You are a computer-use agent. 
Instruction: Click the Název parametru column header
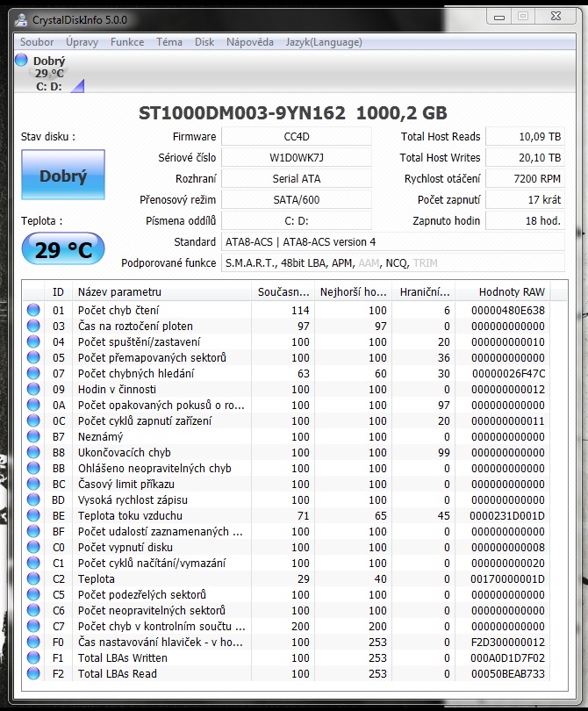click(161, 292)
